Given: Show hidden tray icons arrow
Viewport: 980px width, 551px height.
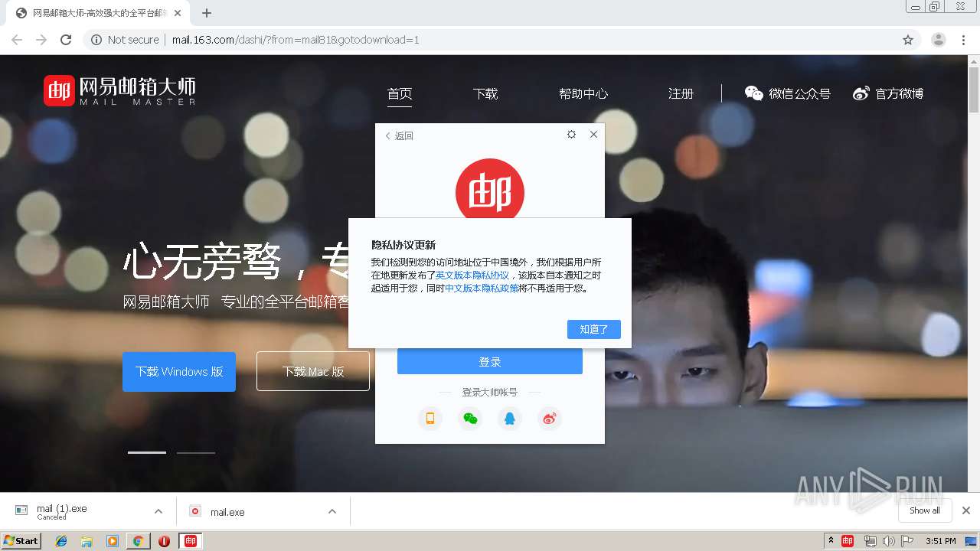Looking at the screenshot, I should pos(831,540).
